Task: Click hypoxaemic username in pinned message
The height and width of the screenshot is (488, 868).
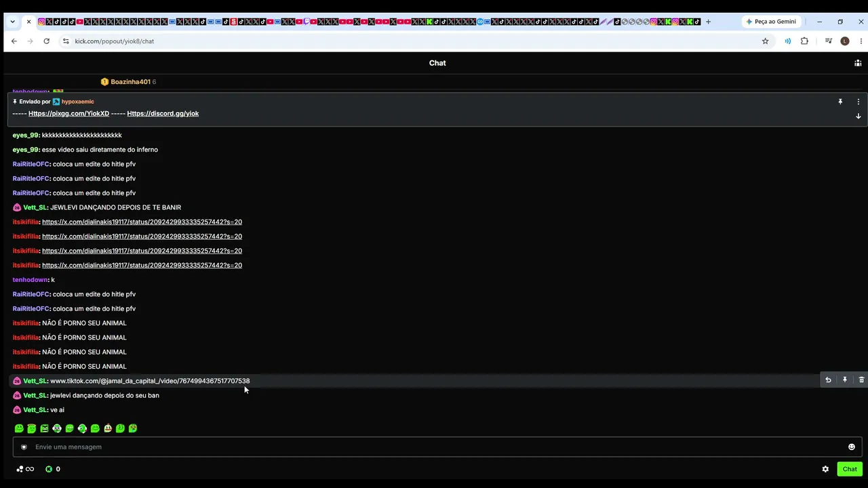Action: (x=78, y=102)
